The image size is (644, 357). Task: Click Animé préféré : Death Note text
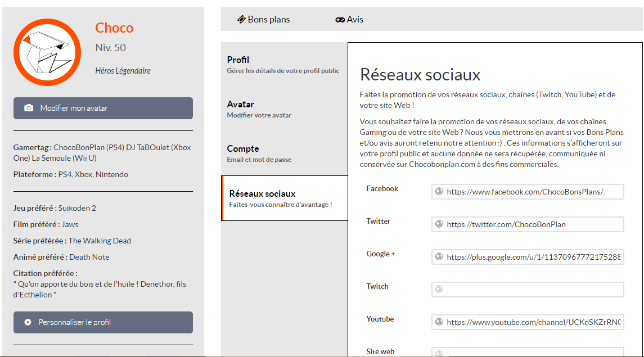pyautogui.click(x=61, y=257)
